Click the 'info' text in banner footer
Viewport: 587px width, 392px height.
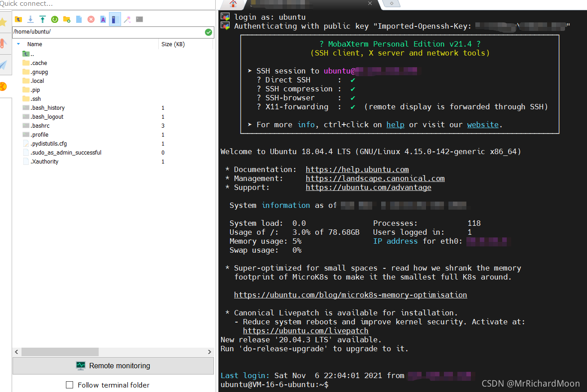[x=306, y=125]
